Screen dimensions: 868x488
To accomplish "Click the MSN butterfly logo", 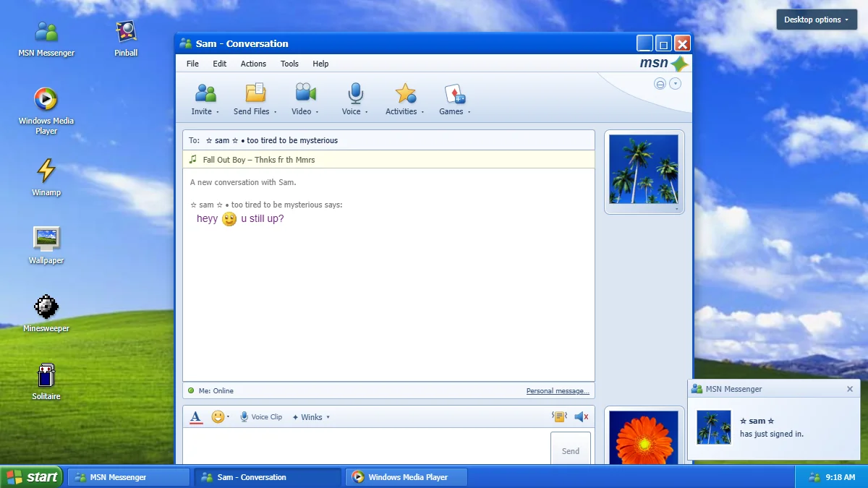I will pyautogui.click(x=679, y=64).
